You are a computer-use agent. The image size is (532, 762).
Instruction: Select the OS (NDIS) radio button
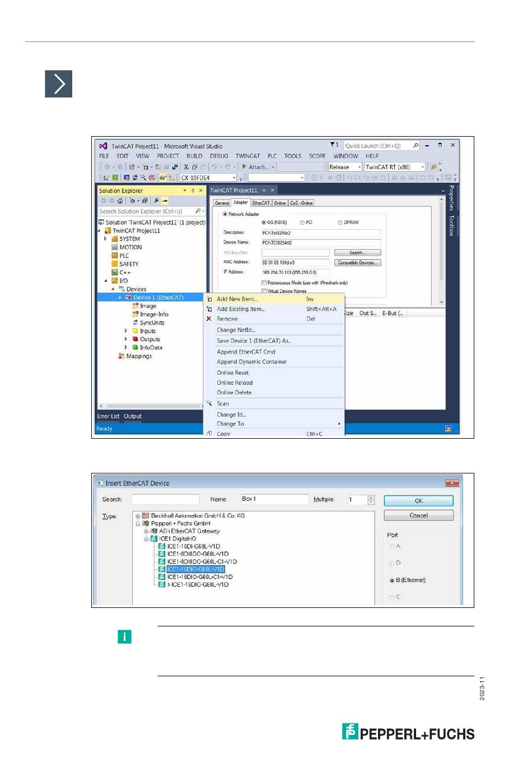(x=264, y=222)
